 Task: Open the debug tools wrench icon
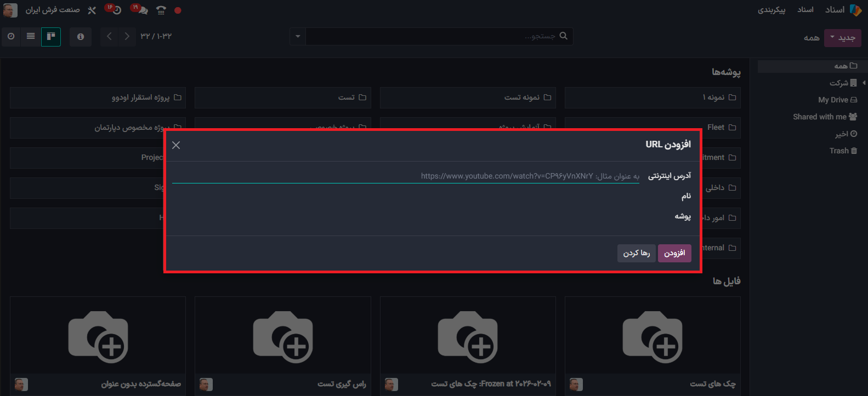point(92,10)
